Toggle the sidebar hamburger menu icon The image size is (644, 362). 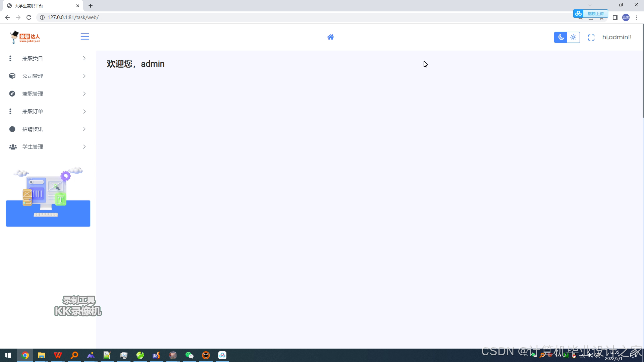coord(85,37)
